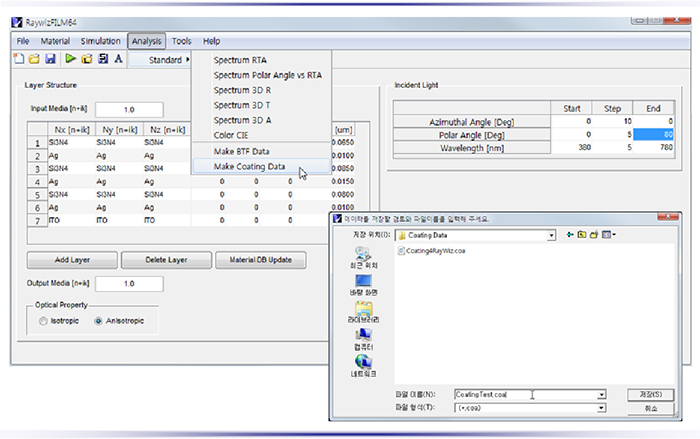Expand the Coating Data location dropdown
Image resolution: width=700 pixels, height=439 pixels.
coord(550,235)
